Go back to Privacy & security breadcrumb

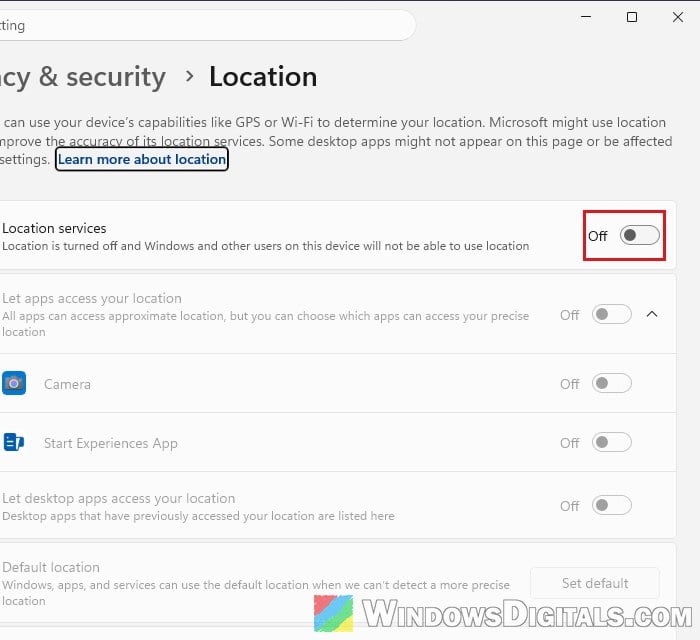pos(83,76)
